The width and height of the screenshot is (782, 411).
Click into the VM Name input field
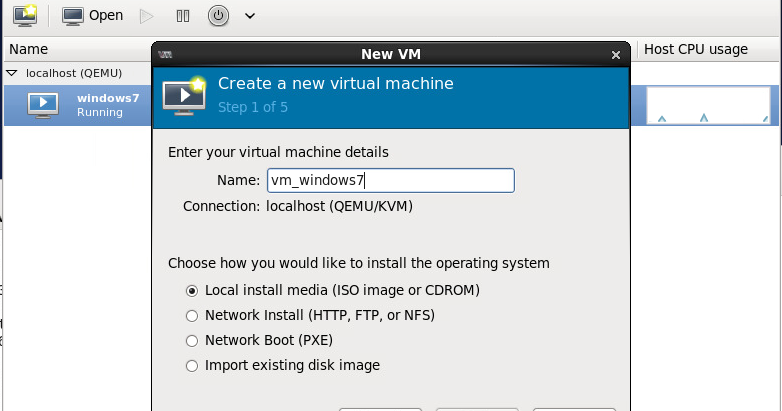(391, 181)
